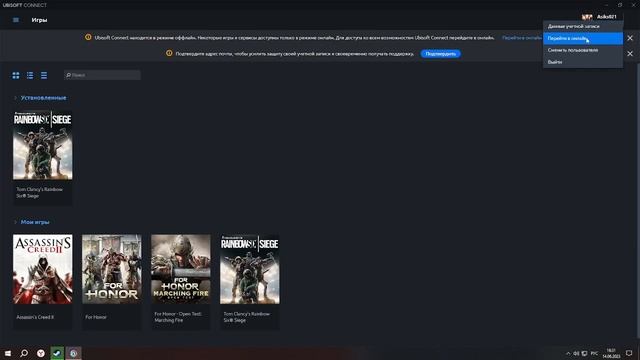Click the offline mode warning icon

click(x=88, y=37)
